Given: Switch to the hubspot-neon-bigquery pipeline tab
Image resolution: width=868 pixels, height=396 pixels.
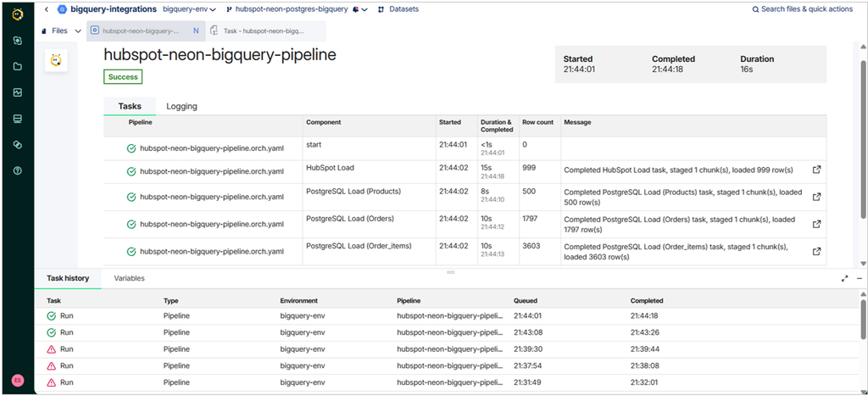Looking at the screenshot, I should (146, 31).
